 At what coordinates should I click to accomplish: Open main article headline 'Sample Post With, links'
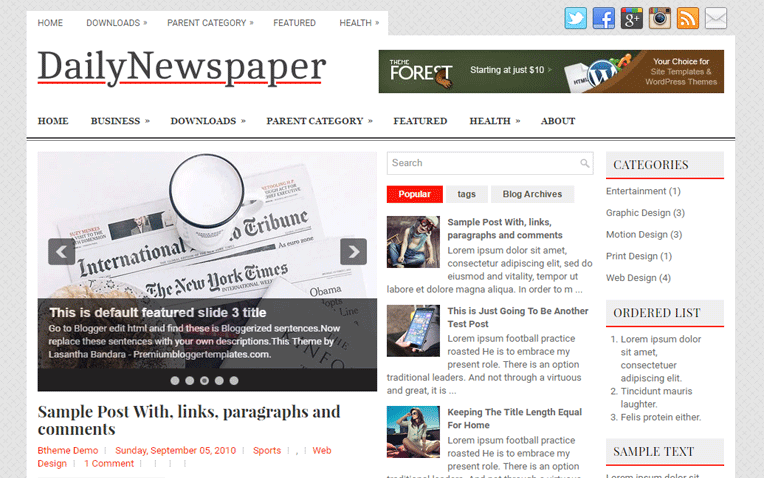189,421
